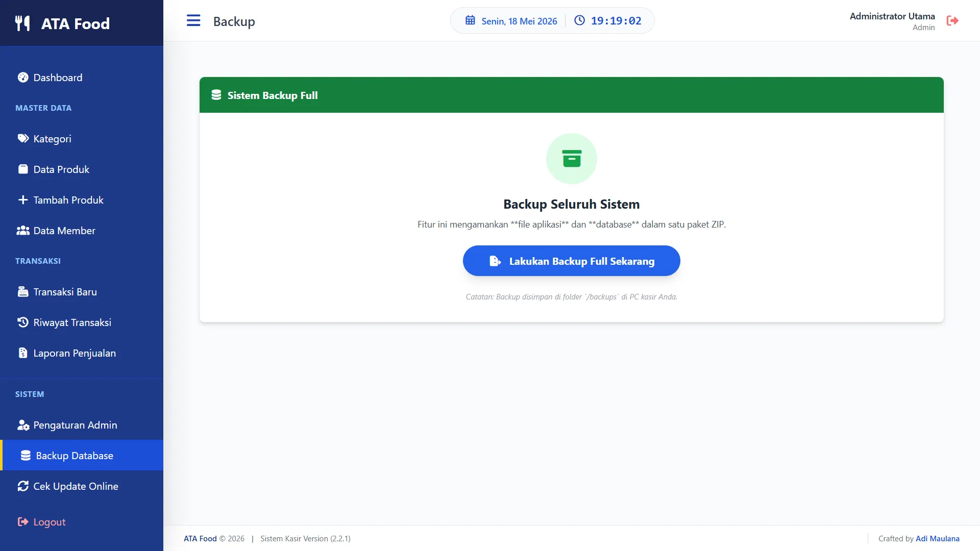Click the database icon in the Sistem Backup Full header
Screen dimensions: 980x551
[216, 95]
